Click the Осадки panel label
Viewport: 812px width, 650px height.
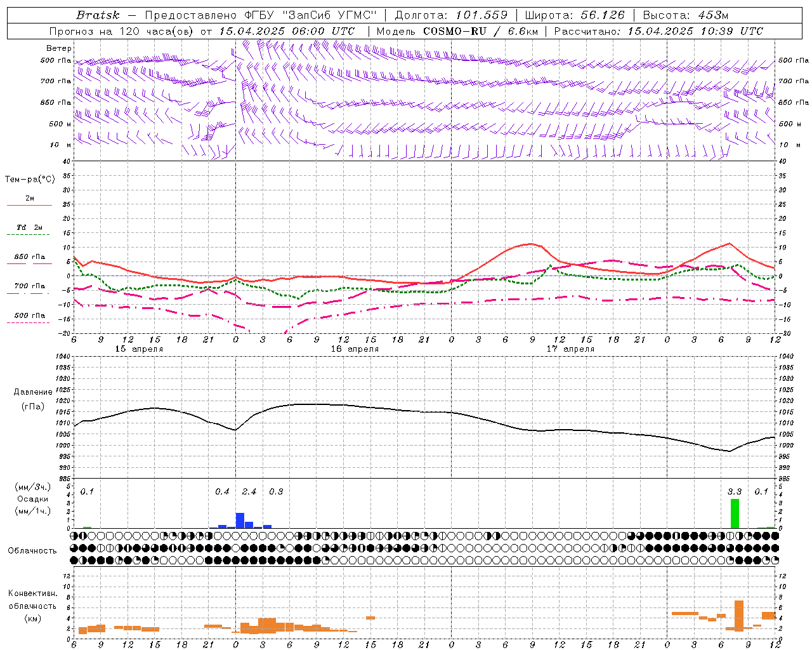pyautogui.click(x=33, y=499)
